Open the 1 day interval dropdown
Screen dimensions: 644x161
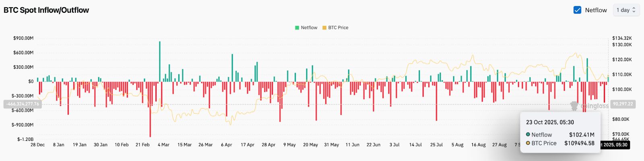[x=625, y=10]
